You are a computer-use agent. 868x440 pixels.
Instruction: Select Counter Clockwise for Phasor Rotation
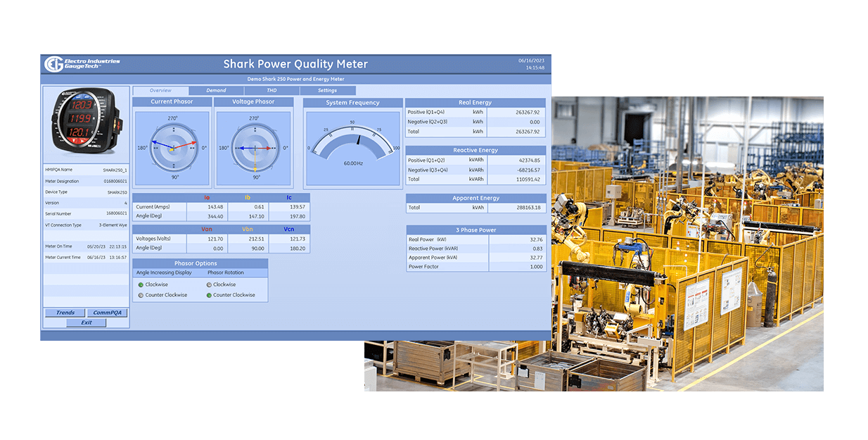[x=231, y=295]
